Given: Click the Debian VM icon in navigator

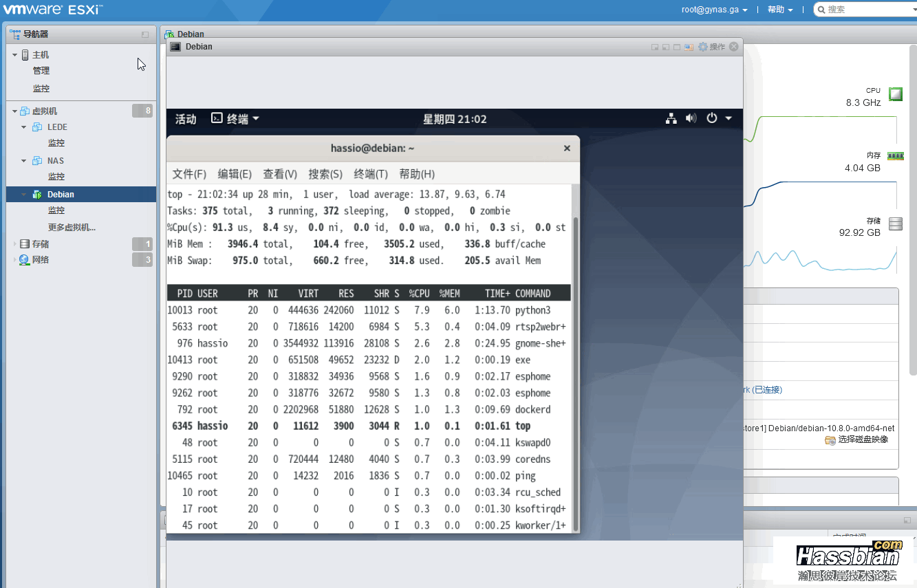Looking at the screenshot, I should [x=36, y=195].
